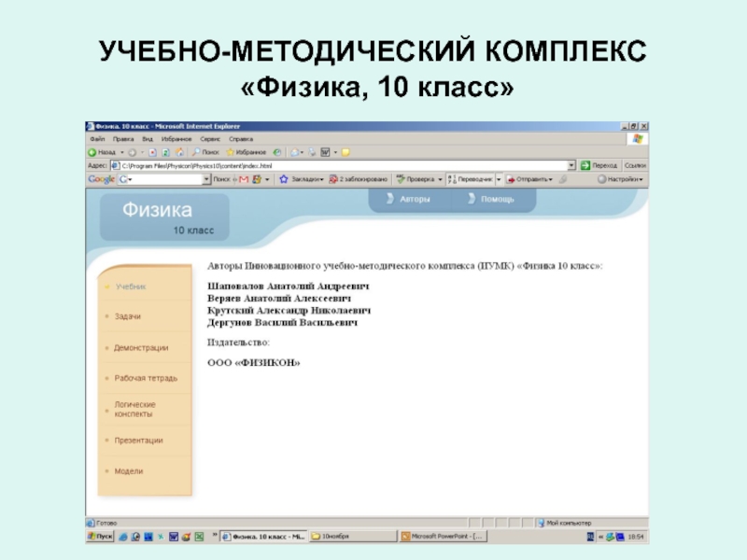Click the taskbar clock showing 18:54
The height and width of the screenshot is (560, 747).
(636, 537)
